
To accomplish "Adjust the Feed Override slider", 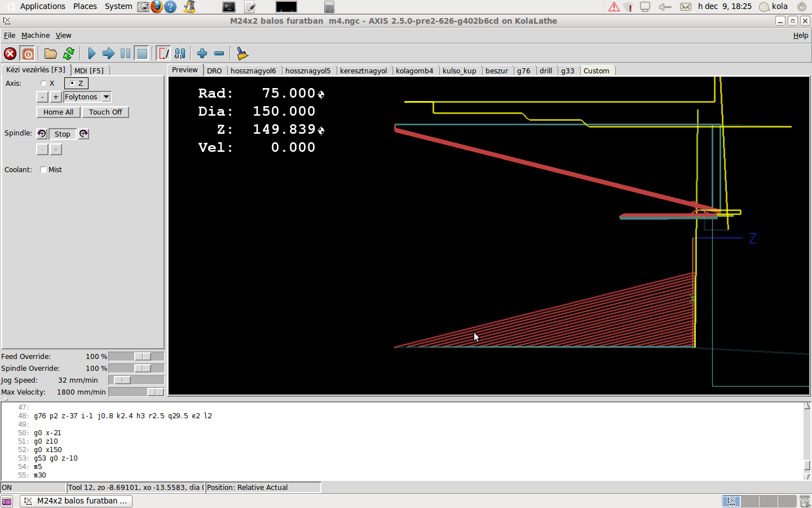I will tap(143, 357).
